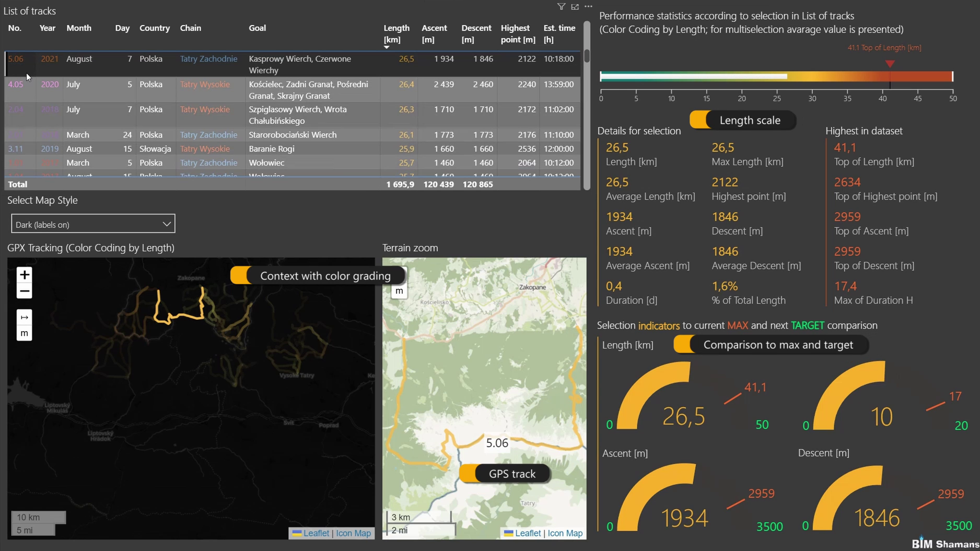Image resolution: width=980 pixels, height=551 pixels.
Task: Sort the table by Year column header
Action: click(47, 28)
